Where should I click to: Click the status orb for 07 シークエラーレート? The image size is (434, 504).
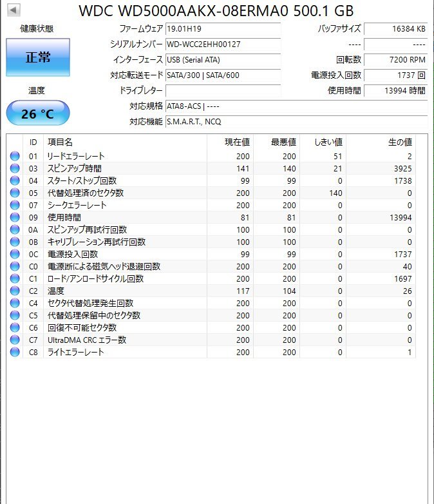[x=15, y=205]
